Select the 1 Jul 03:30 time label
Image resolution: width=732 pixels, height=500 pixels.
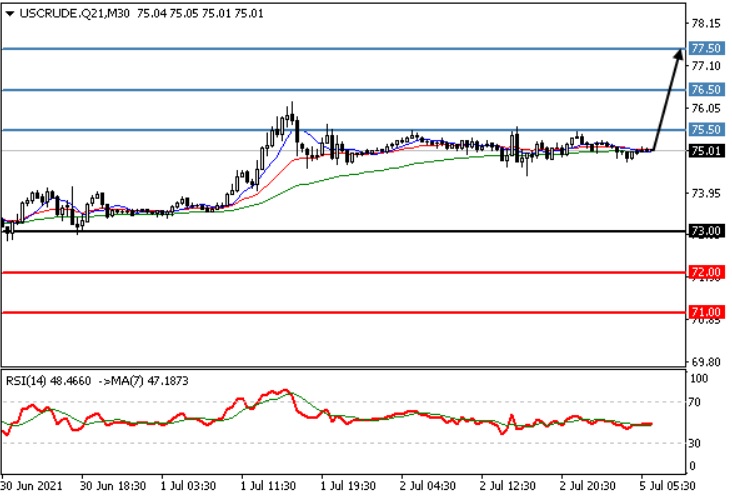[x=188, y=486]
